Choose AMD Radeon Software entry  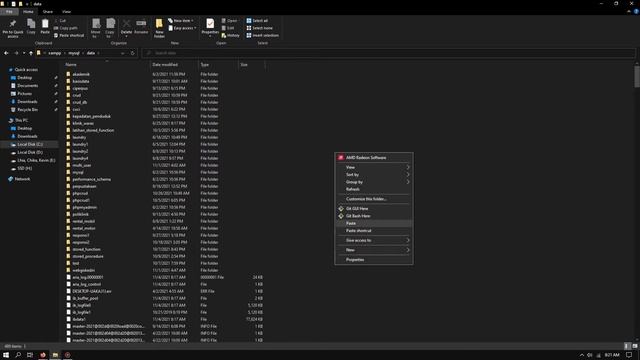(x=373, y=158)
